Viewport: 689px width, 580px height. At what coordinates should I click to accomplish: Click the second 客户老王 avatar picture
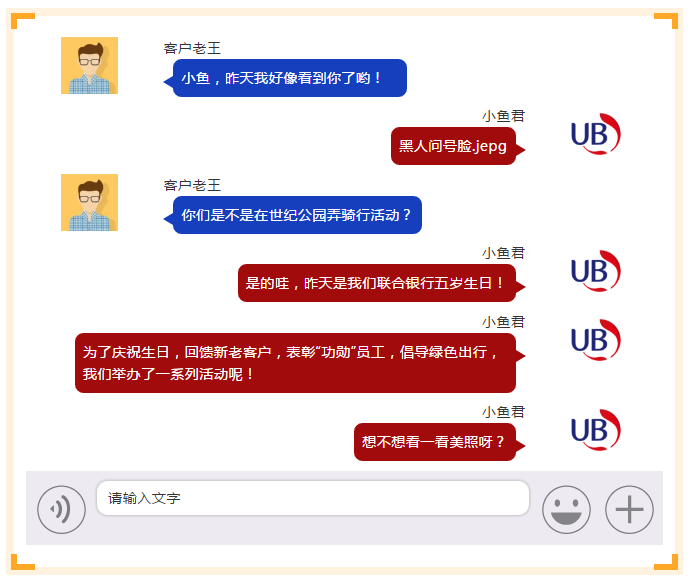(x=89, y=202)
